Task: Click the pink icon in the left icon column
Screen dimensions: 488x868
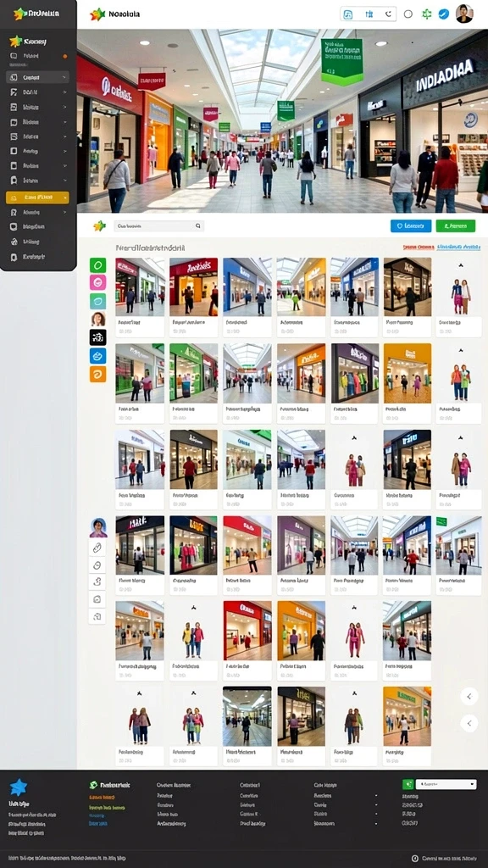Action: click(98, 283)
